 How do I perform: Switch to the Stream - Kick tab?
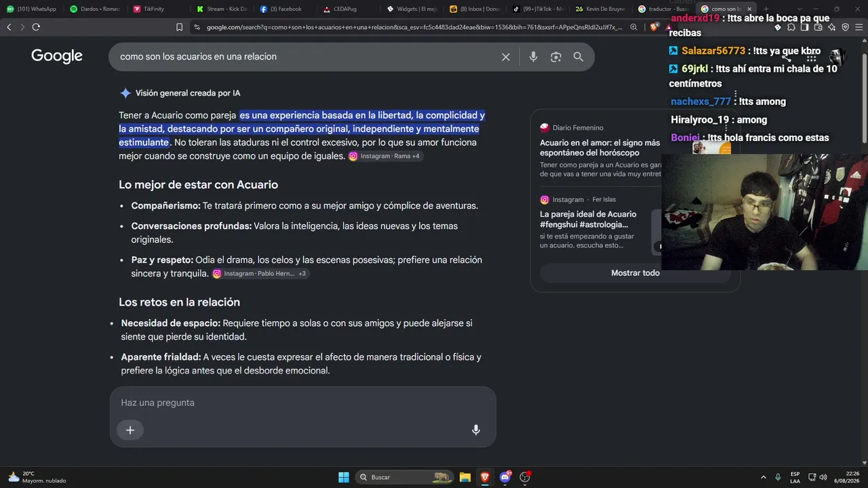221,9
